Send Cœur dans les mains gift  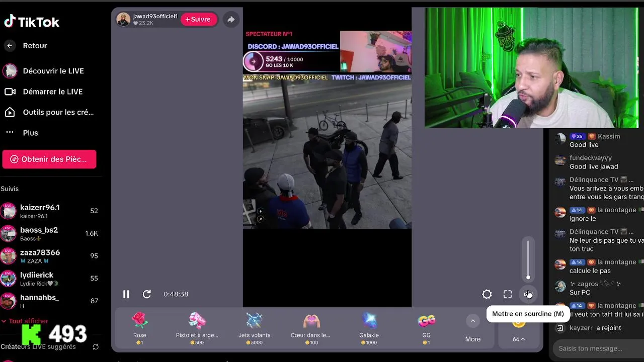(311, 328)
